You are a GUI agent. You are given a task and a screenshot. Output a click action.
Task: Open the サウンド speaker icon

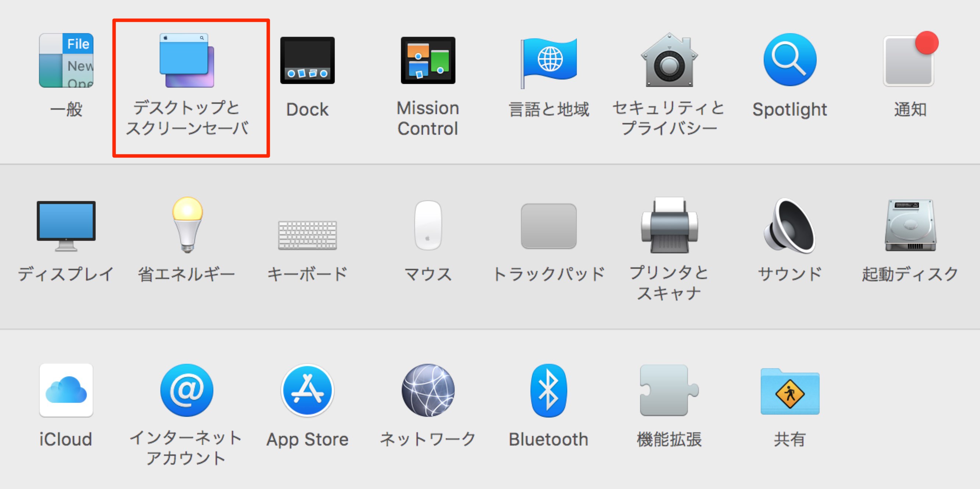[x=790, y=225]
